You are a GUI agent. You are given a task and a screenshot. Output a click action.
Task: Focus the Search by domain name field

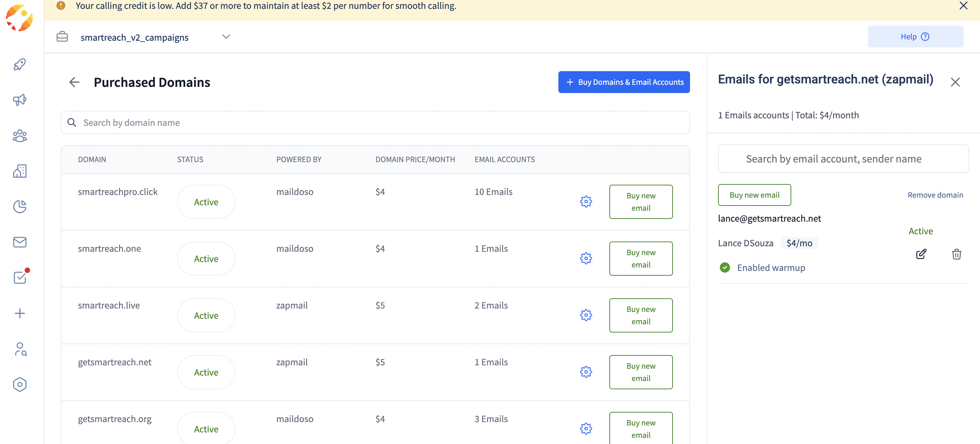[375, 122]
